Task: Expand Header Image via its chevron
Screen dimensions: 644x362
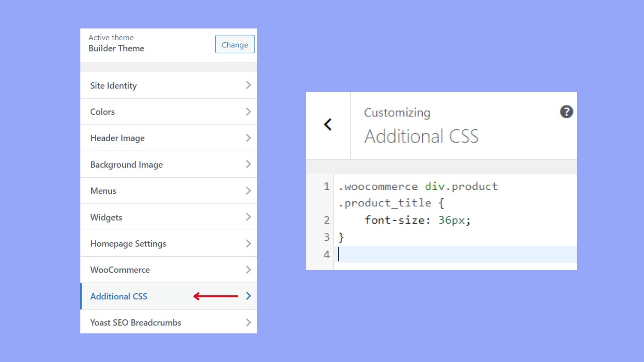Action: (248, 138)
